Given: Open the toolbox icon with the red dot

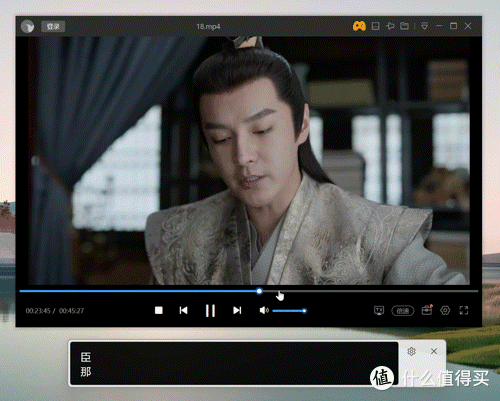Looking at the screenshot, I should pyautogui.click(x=427, y=310).
